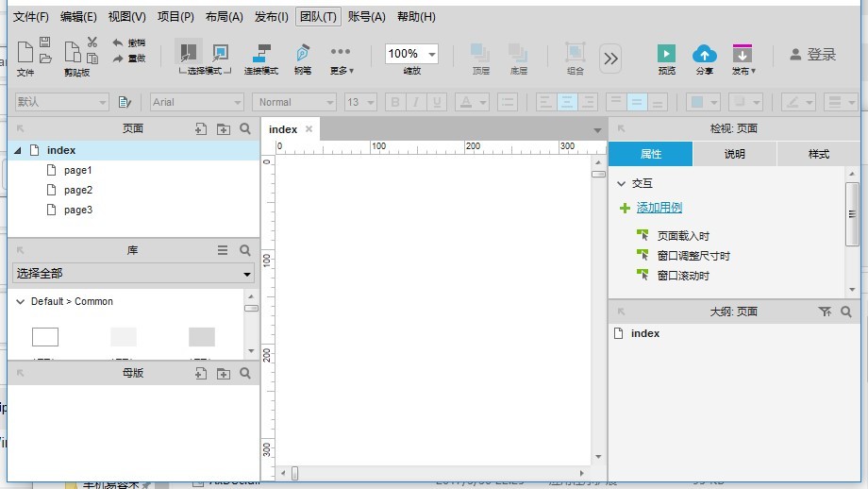868x489 pixels.
Task: Bring to front with 顶层 icon
Action: click(480, 59)
